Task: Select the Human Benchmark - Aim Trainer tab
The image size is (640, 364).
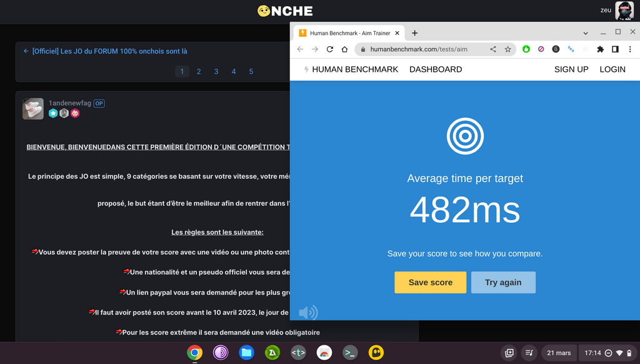Action: (x=350, y=33)
